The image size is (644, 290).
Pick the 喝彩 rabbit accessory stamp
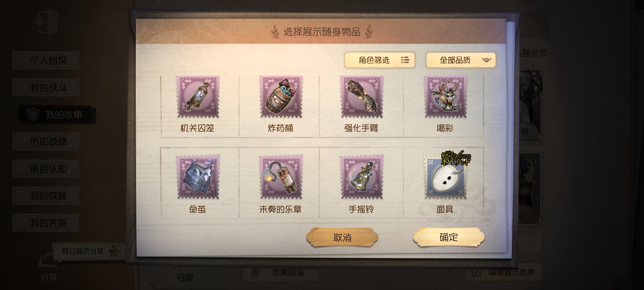pyautogui.click(x=445, y=97)
